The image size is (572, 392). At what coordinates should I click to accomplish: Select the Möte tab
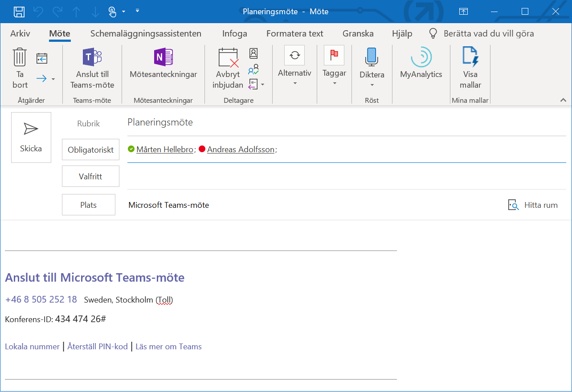click(60, 33)
